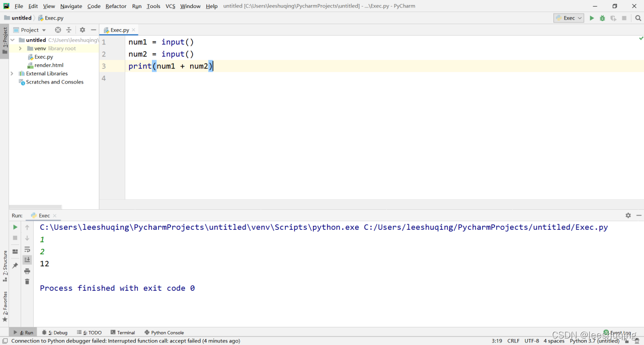Collapse all nodes in Project panel
Screen dimensions: 644x345
pos(69,30)
